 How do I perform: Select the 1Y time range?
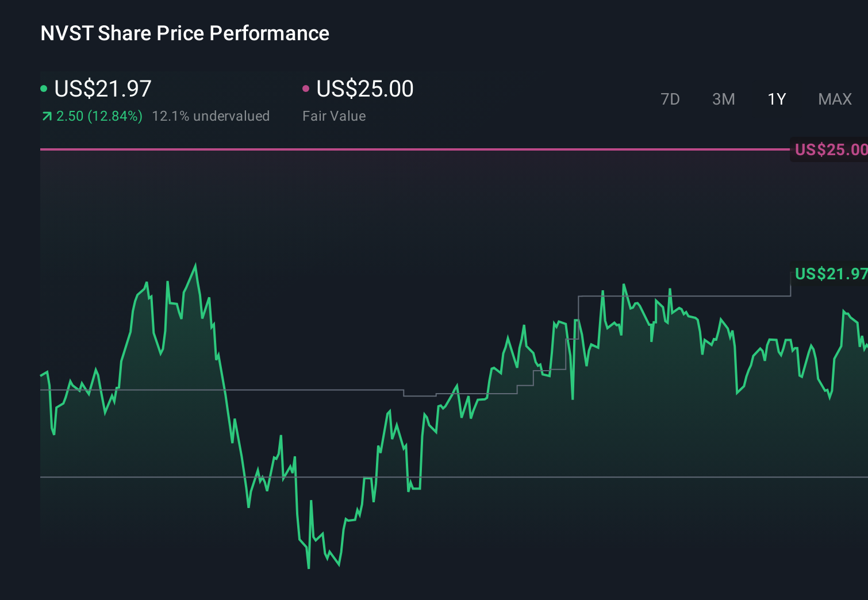coord(776,99)
